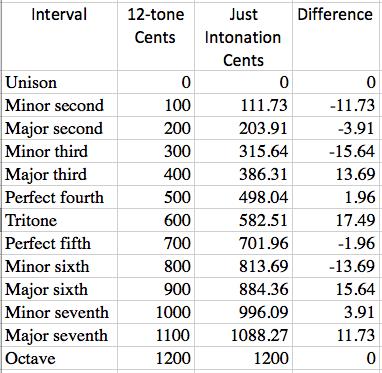This screenshot has width=382, height=373.
Task: Select the Difference column header
Action: click(337, 36)
